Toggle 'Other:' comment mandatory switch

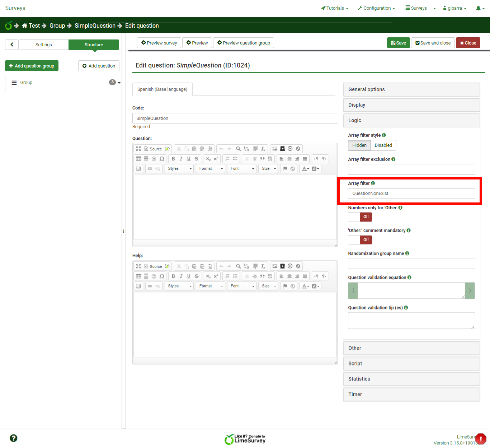(360, 240)
